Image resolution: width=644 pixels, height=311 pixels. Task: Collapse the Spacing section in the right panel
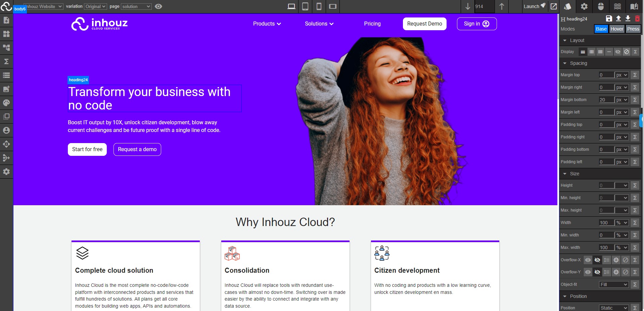[x=565, y=63]
